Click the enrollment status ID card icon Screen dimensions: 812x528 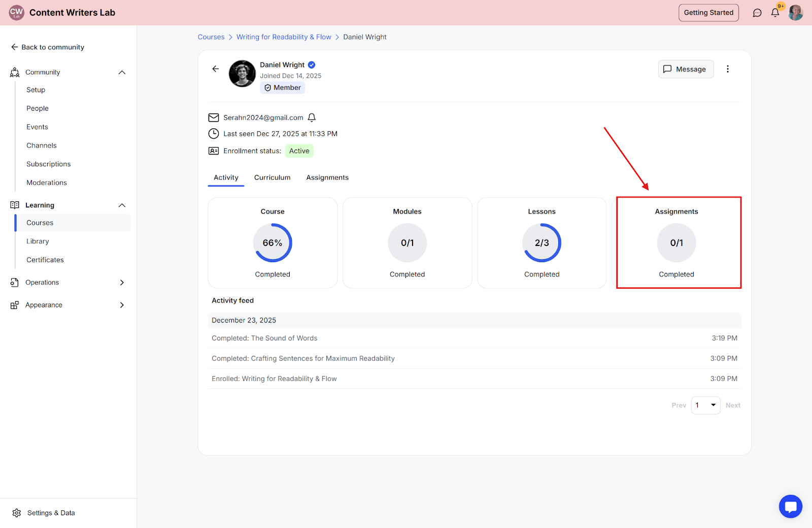coord(214,151)
